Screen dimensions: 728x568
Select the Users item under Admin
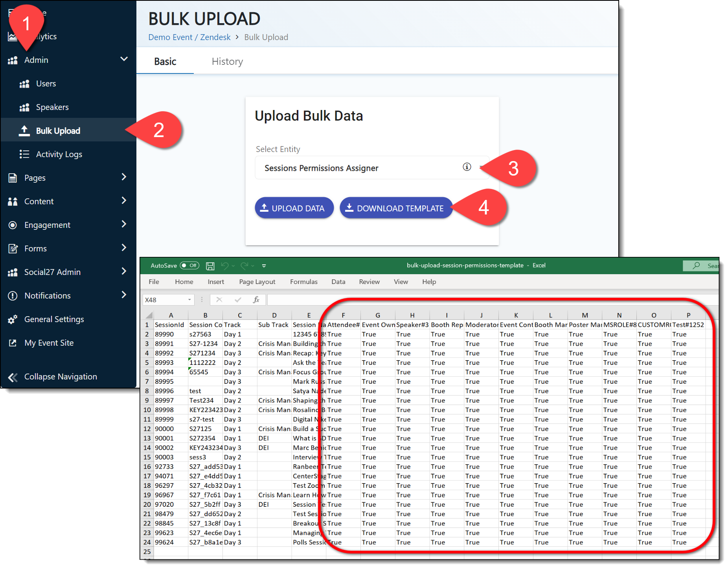[46, 84]
